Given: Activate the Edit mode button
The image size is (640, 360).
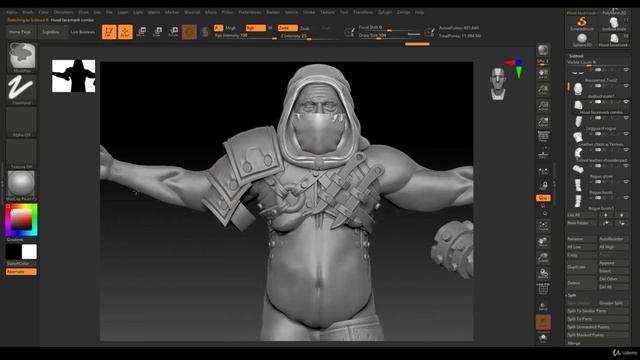Looking at the screenshot, I should pos(109,32).
